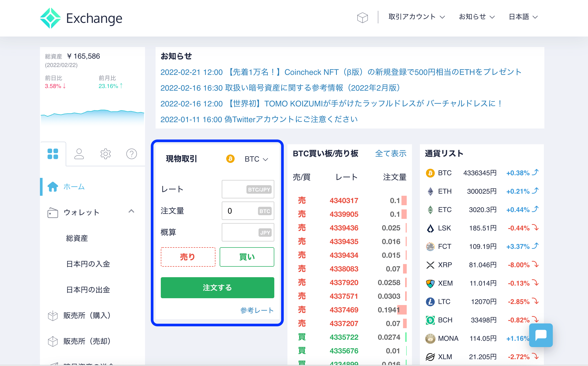Select the 買い buy option
This screenshot has width=588, height=366.
[x=246, y=257]
